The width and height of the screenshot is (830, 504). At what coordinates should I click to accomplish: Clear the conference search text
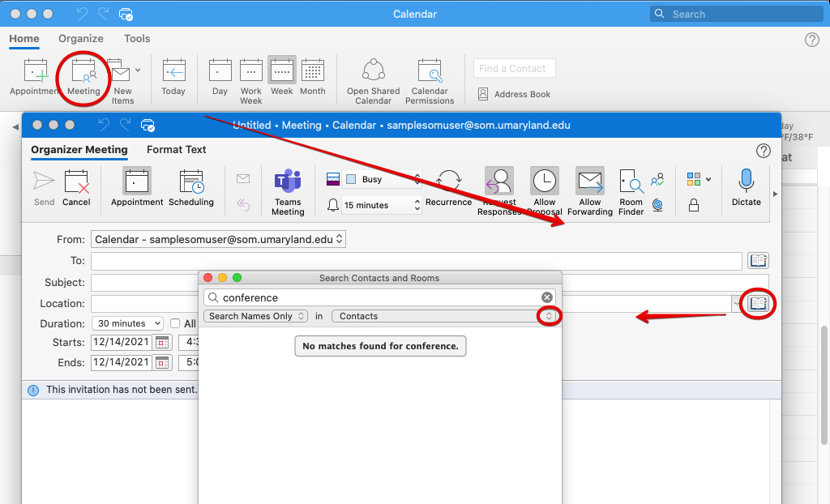coord(547,297)
